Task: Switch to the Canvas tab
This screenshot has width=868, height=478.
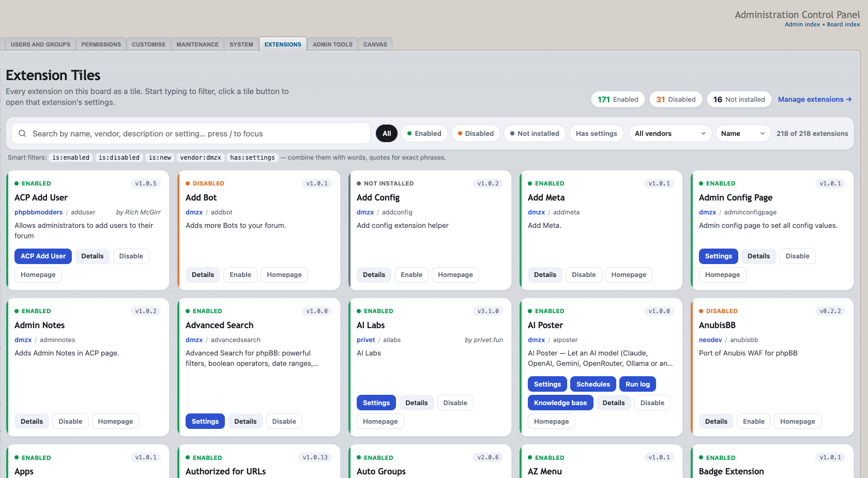Action: [x=375, y=44]
